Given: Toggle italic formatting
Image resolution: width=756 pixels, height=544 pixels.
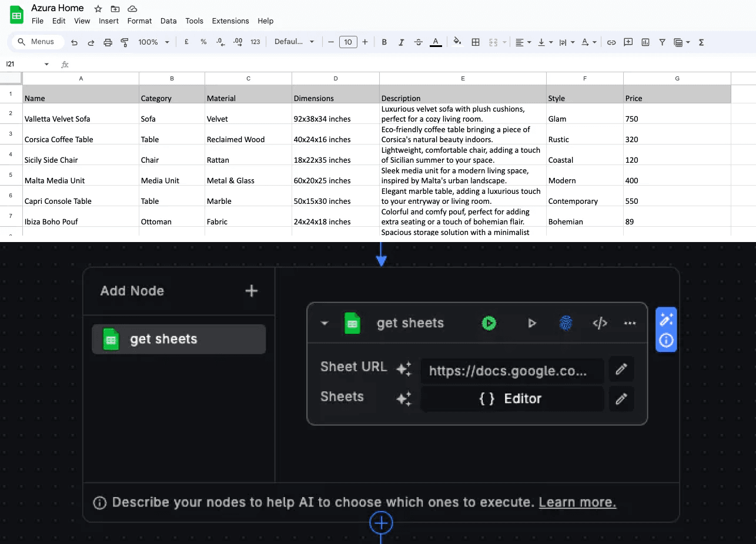Looking at the screenshot, I should tap(401, 42).
